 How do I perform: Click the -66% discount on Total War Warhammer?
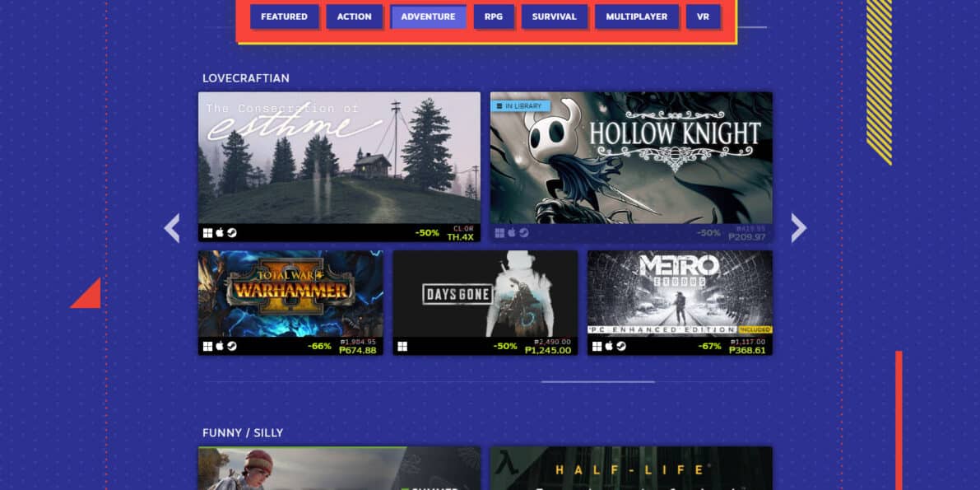pyautogui.click(x=319, y=346)
